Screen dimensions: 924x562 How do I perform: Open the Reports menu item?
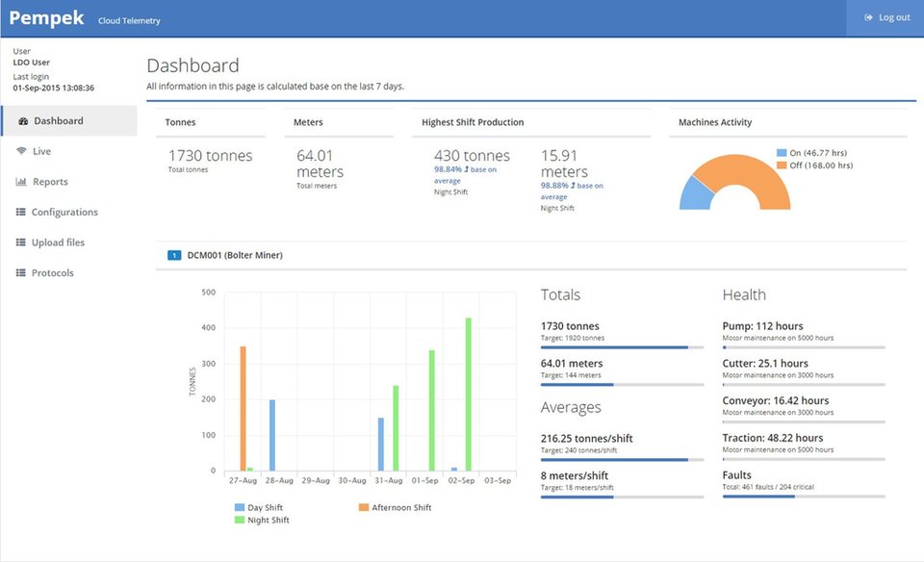[x=50, y=182]
